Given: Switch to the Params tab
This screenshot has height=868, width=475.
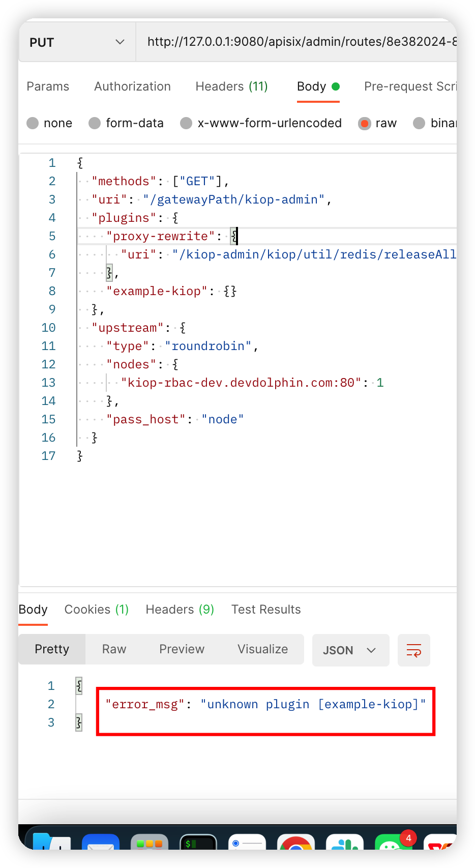Looking at the screenshot, I should (48, 86).
